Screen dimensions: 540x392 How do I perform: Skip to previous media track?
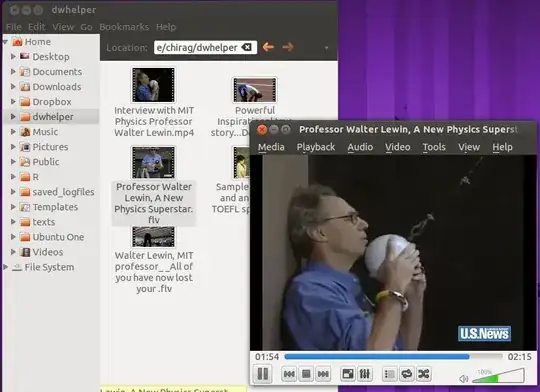coord(289,374)
